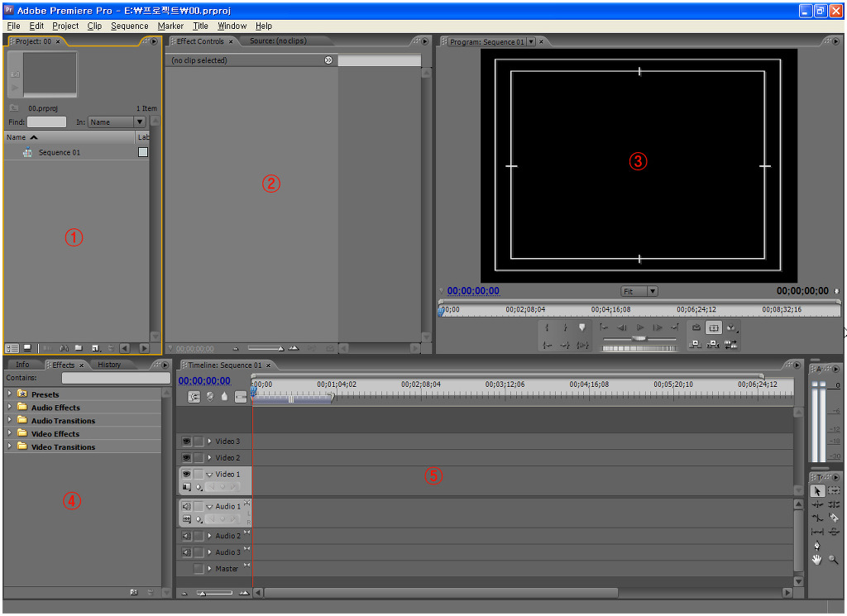Click the Safe Margins button in Program monitor
Screen dimensions: 847x616
click(x=713, y=328)
